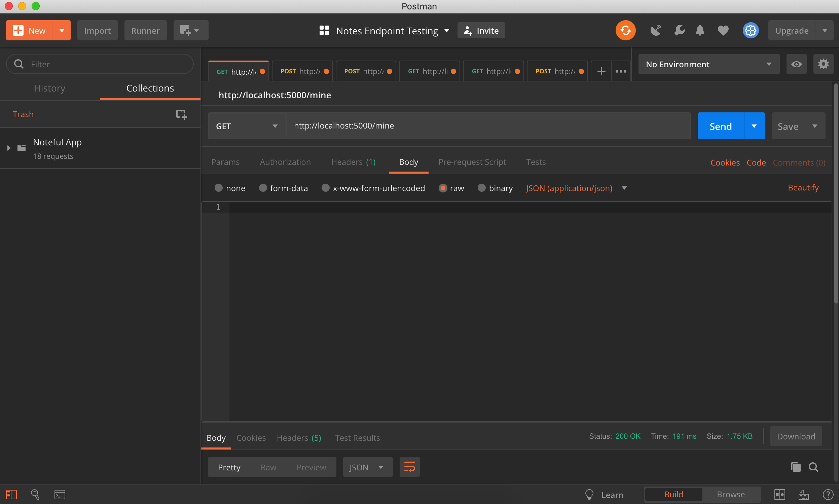Click the new collection icon
Viewport: 839px width, 504px height.
[181, 114]
